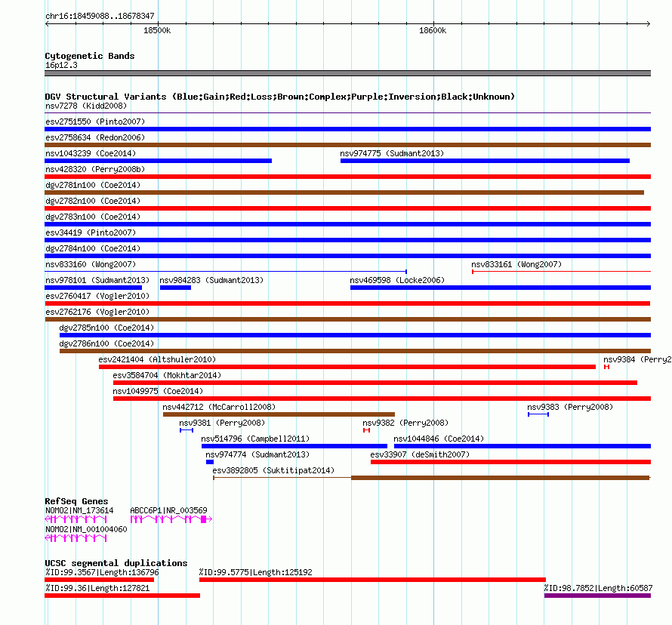Image resolution: width=672 pixels, height=625 pixels.
Task: Click the esv3892805 (Suktitipat2014) label
Action: (273, 470)
